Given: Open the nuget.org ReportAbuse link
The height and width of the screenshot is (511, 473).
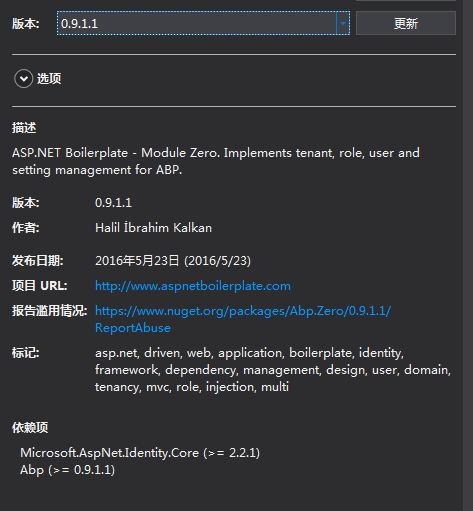Looking at the screenshot, I should click(243, 319).
